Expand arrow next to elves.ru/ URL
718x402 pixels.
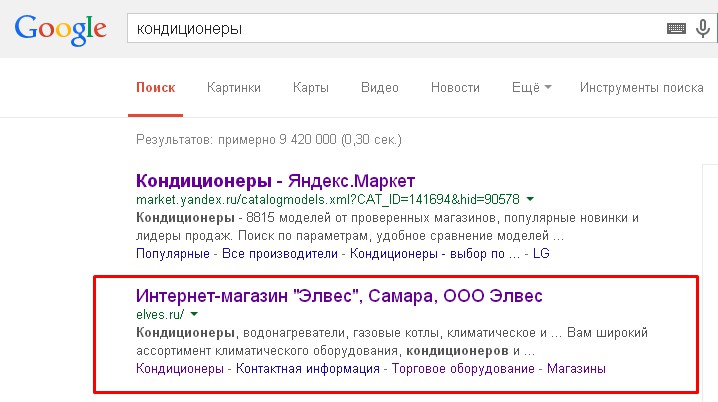pyautogui.click(x=194, y=314)
